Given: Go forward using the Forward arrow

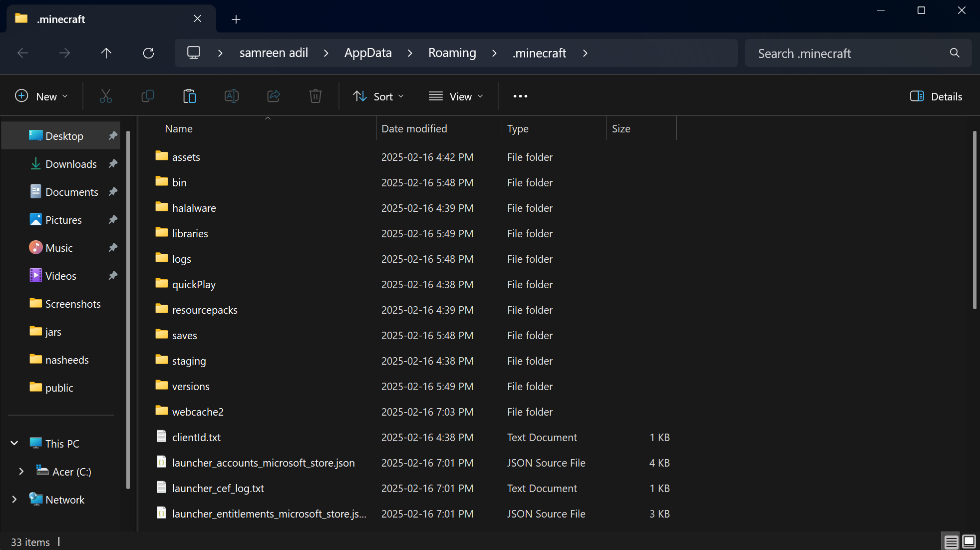Looking at the screenshot, I should tap(64, 53).
